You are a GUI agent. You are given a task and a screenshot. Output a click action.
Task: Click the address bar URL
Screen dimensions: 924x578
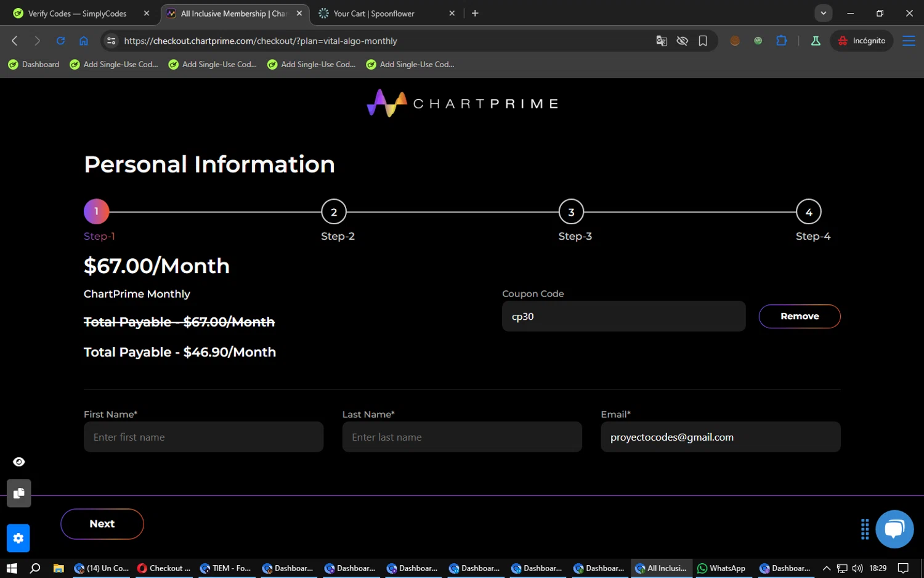click(x=261, y=41)
